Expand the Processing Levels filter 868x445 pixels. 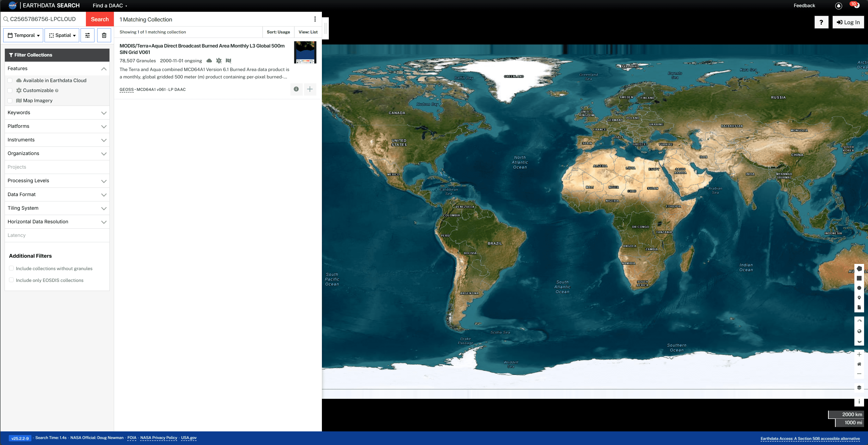[57, 181]
